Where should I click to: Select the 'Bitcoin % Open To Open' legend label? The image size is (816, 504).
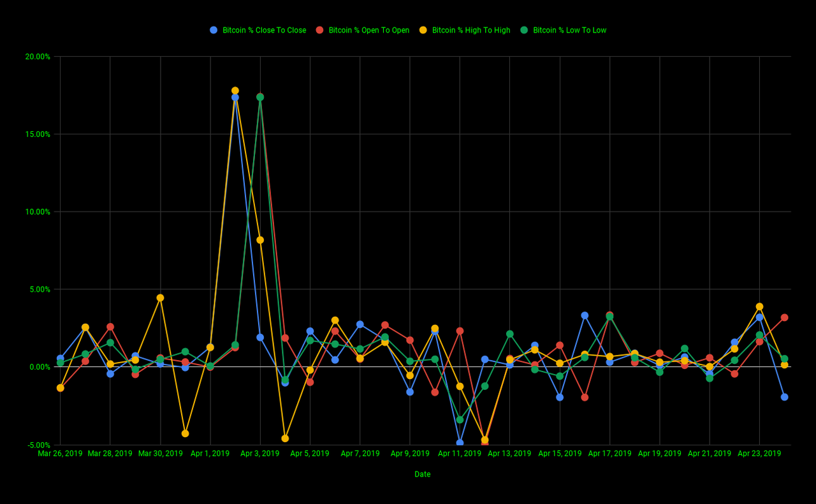pos(369,30)
